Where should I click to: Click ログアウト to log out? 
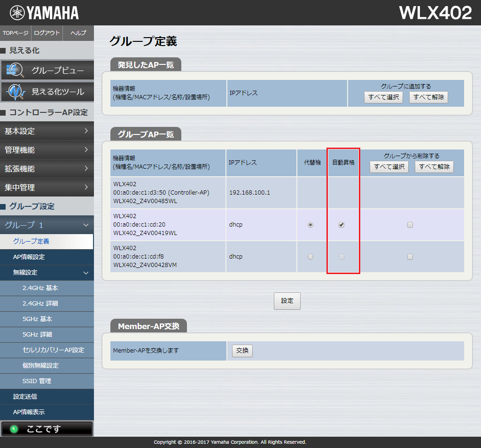tap(47, 33)
